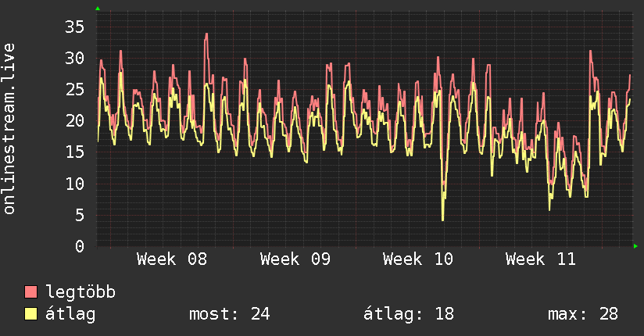
Task: Click the 20 y-axis tick label
Action: (75, 121)
